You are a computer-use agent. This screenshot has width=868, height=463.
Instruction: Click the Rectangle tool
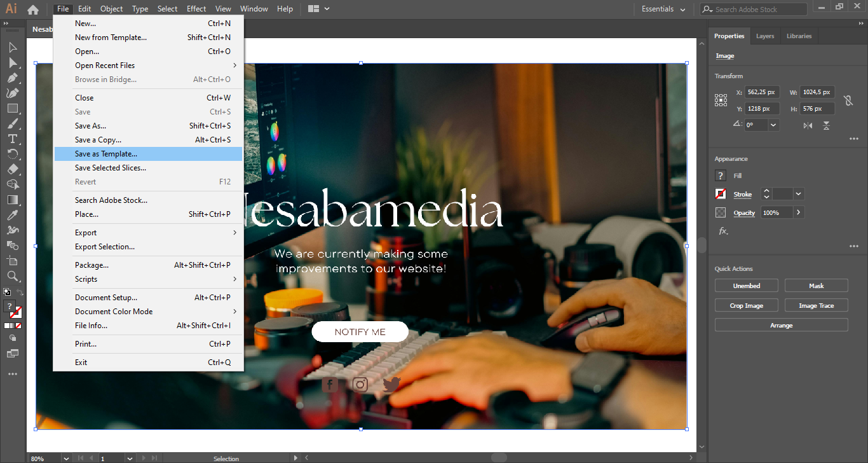(13, 108)
